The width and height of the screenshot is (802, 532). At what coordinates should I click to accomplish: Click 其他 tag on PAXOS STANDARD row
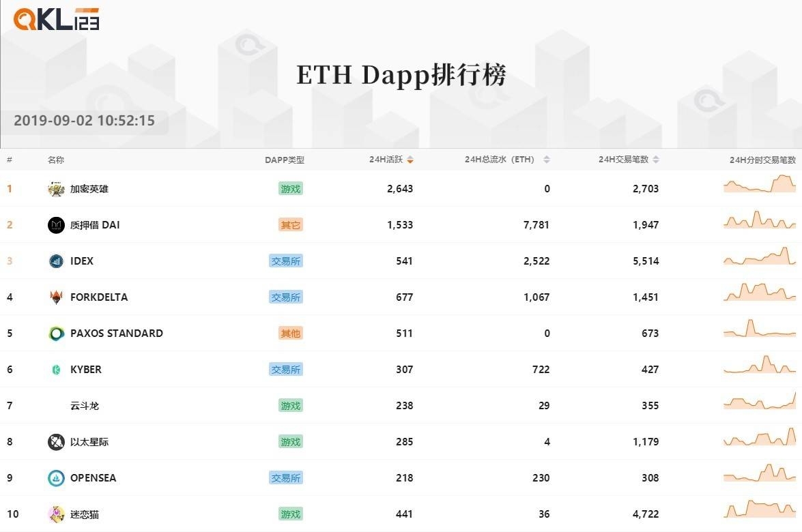[291, 334]
